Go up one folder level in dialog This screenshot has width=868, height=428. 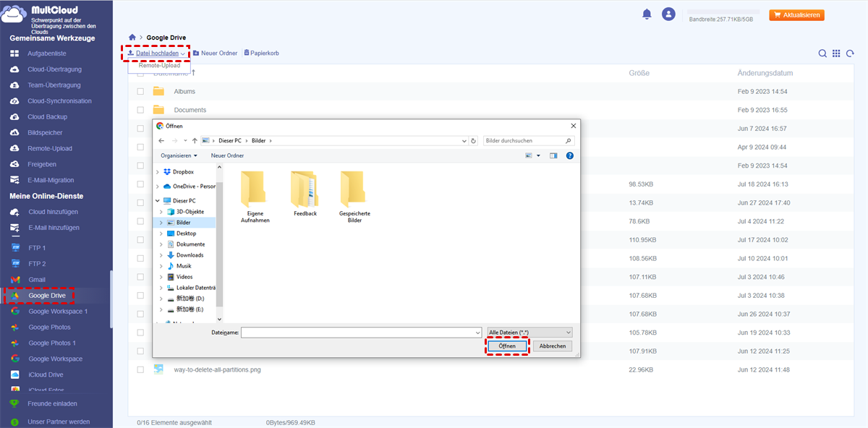coord(195,140)
